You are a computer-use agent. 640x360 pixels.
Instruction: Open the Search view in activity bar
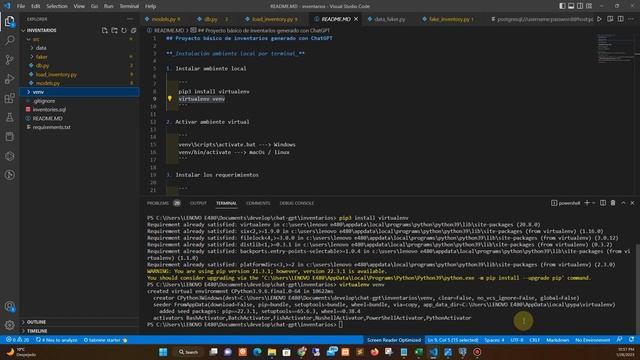(9, 40)
